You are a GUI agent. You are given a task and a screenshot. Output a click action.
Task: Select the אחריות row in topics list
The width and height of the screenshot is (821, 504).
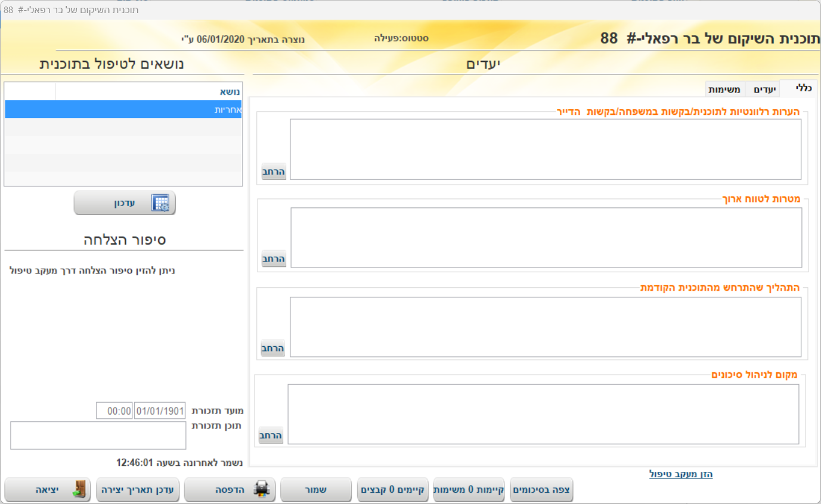coord(123,110)
